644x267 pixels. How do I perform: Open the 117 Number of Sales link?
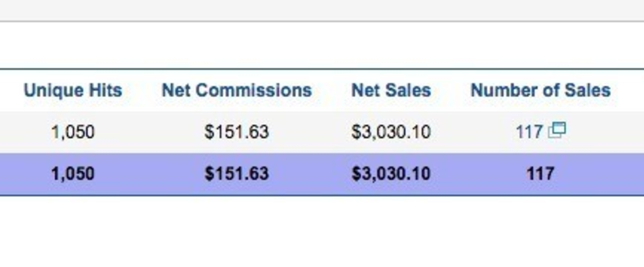(x=529, y=132)
